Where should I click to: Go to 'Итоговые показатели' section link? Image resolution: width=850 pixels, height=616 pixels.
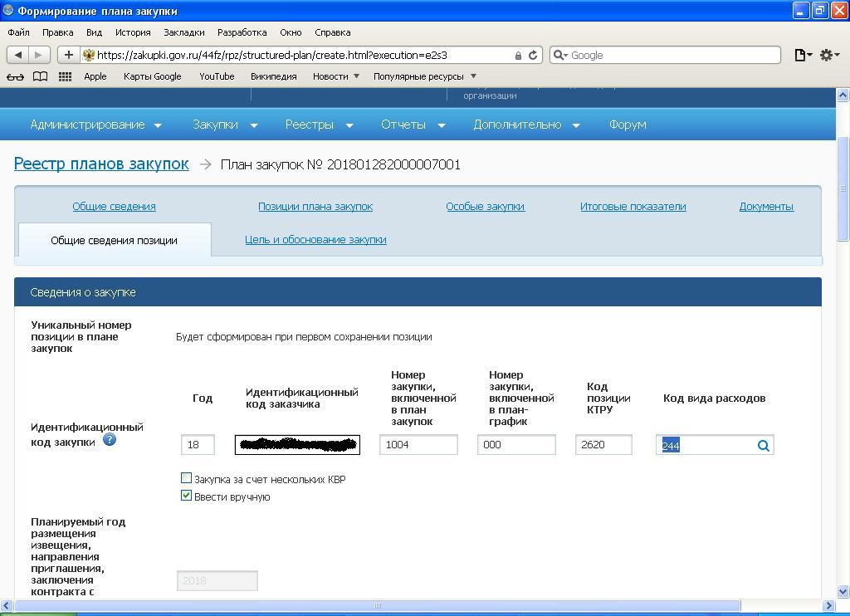[633, 207]
